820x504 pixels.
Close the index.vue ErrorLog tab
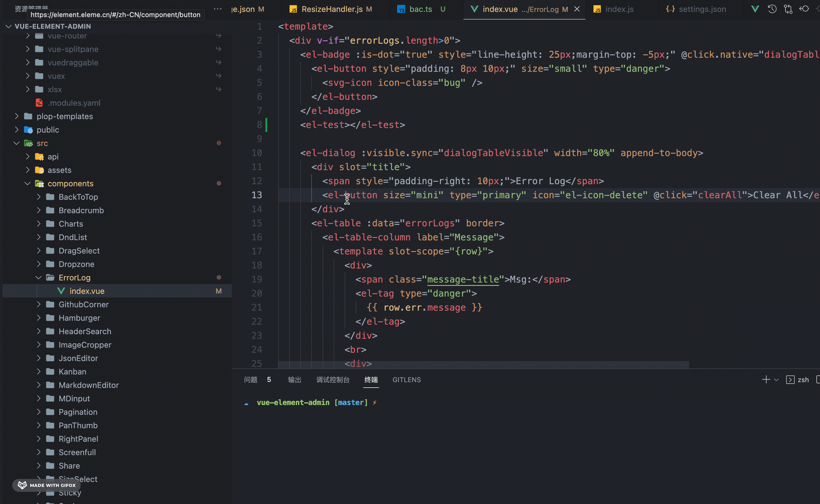coord(577,9)
